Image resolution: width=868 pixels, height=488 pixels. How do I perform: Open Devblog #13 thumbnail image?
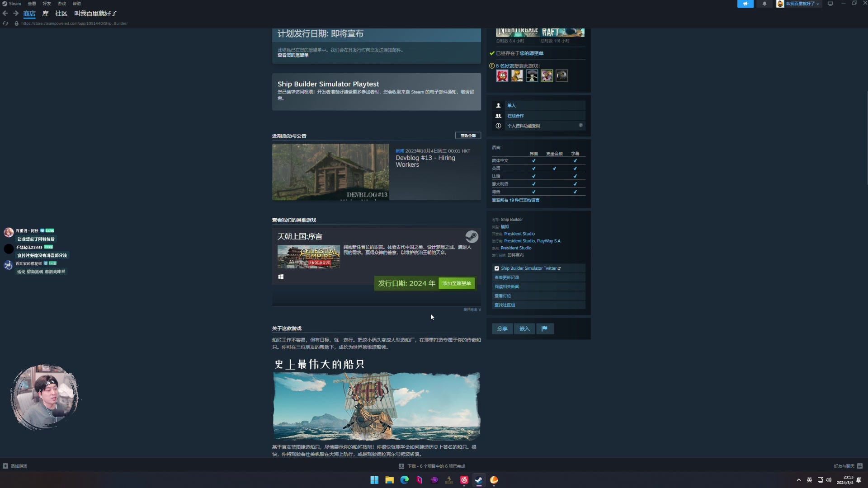pyautogui.click(x=330, y=172)
